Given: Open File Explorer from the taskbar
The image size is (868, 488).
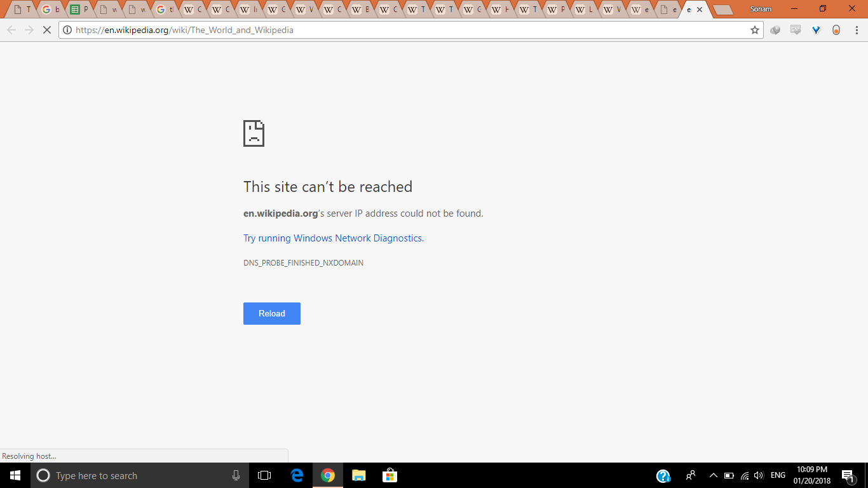Looking at the screenshot, I should click(359, 475).
